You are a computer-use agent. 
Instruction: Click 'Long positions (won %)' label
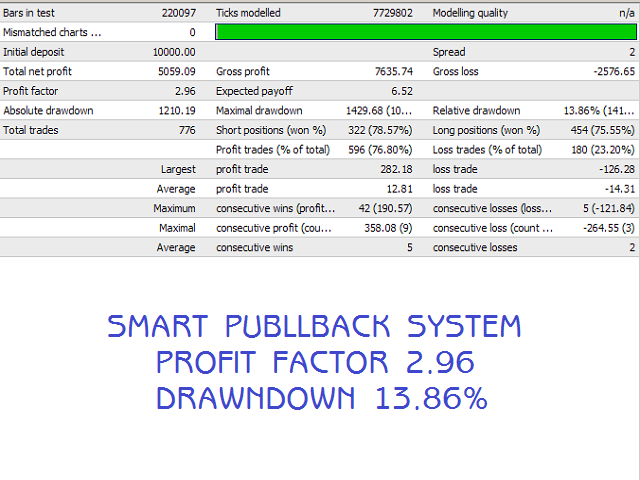point(487,130)
